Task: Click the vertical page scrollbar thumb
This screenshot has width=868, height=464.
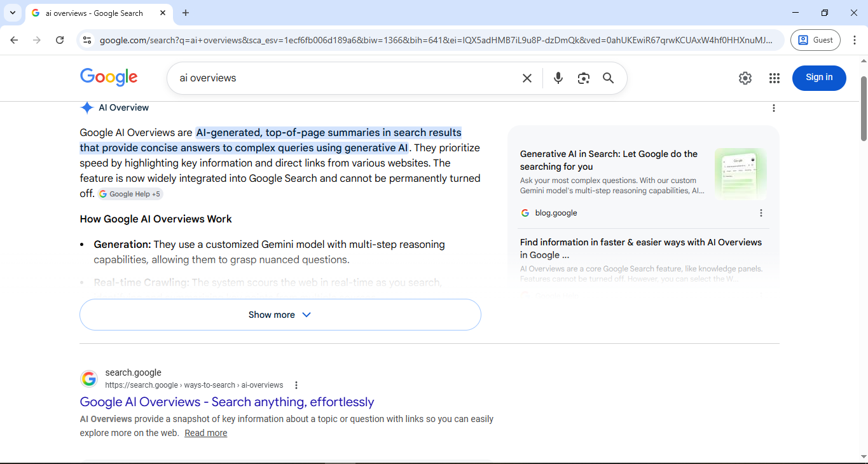Action: pos(864,108)
